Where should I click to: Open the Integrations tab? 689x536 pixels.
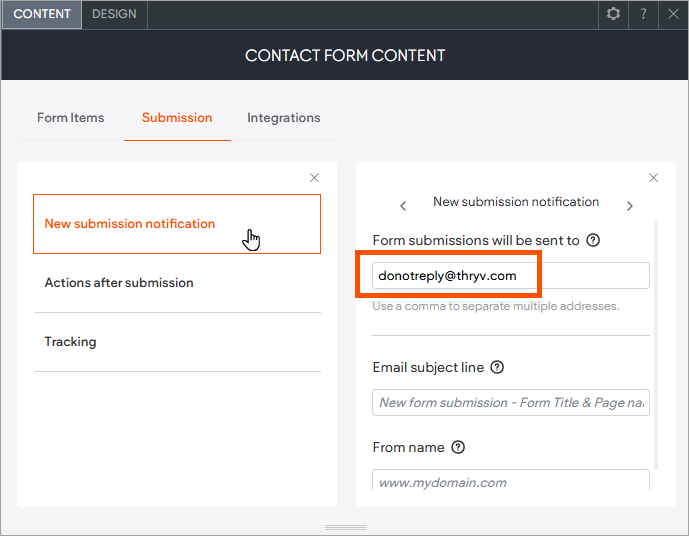pos(284,117)
